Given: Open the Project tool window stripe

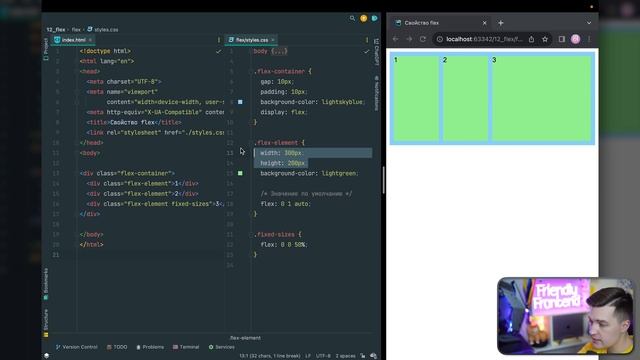Looking at the screenshot, I should click(46, 49).
